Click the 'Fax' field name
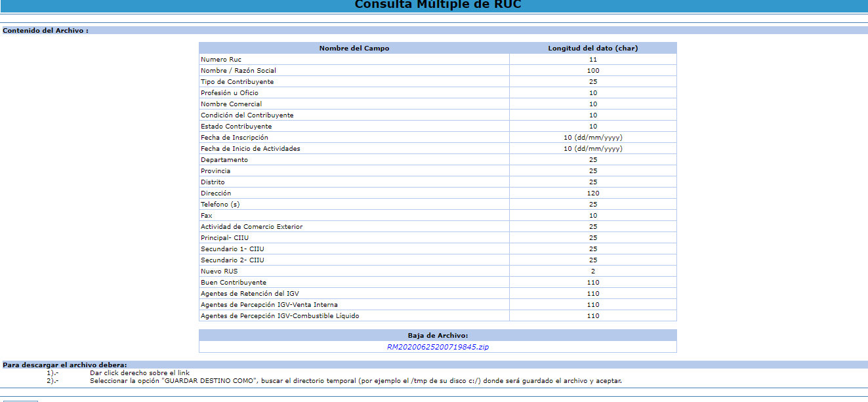The image size is (868, 402). [x=206, y=216]
